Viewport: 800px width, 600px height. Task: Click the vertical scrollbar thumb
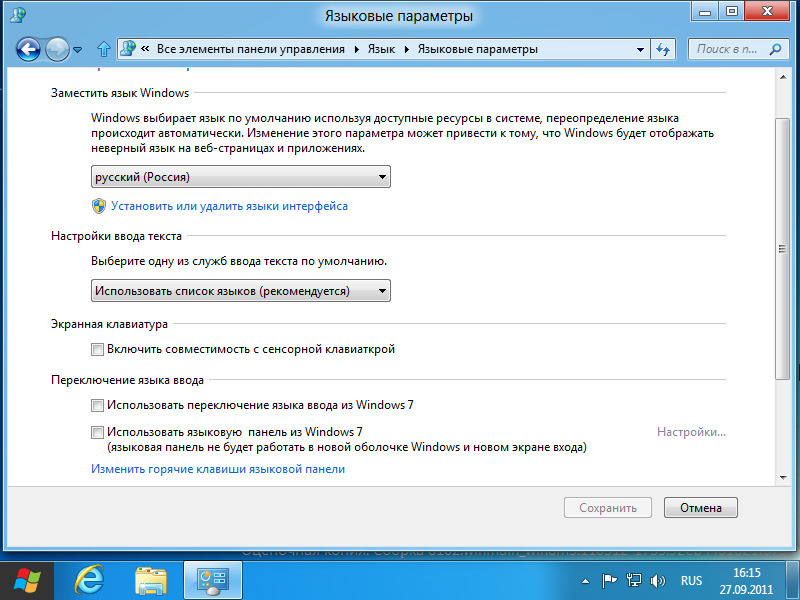[782, 248]
